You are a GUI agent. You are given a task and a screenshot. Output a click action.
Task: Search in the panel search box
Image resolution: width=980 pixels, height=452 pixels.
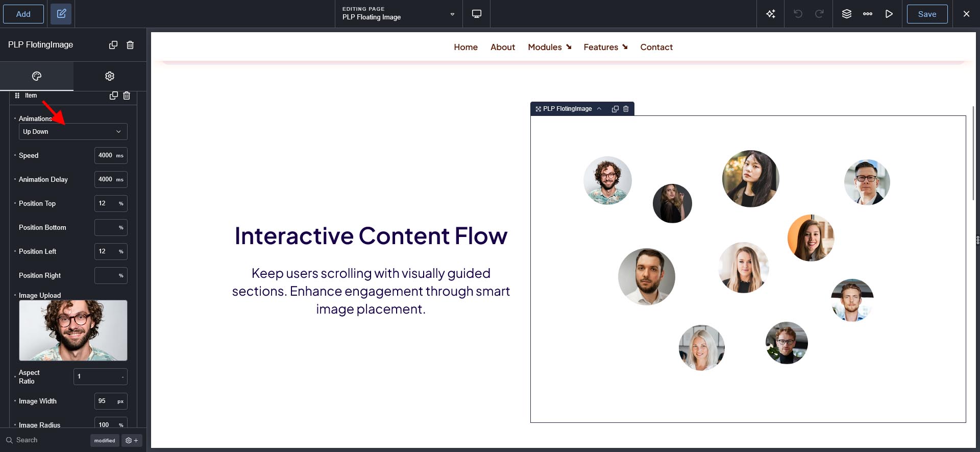(x=46, y=440)
